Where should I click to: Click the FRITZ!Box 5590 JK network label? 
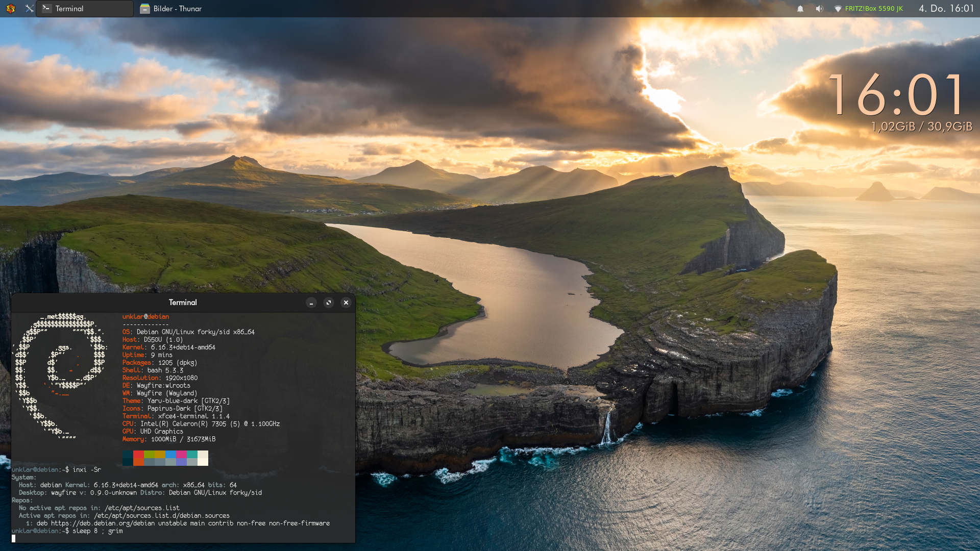(874, 9)
